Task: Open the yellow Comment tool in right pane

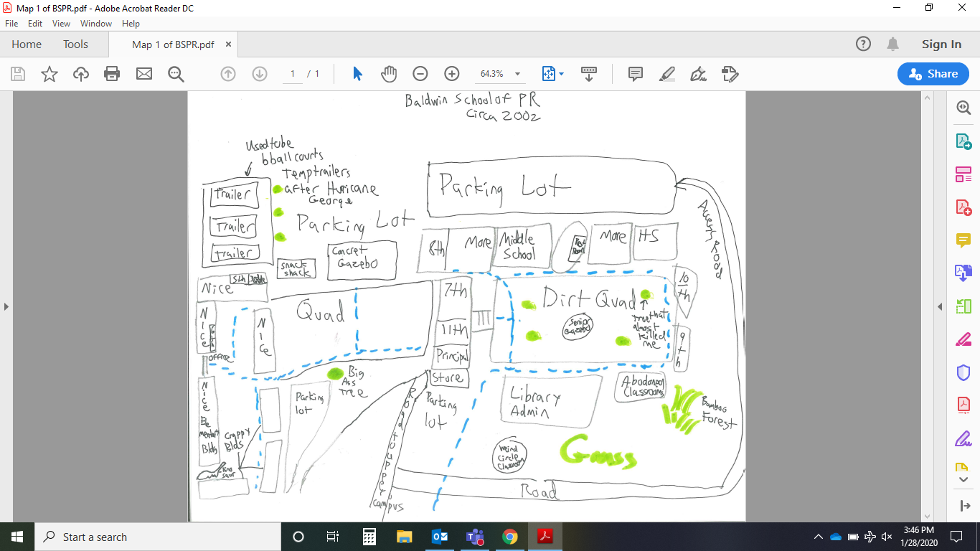Action: pos(963,240)
